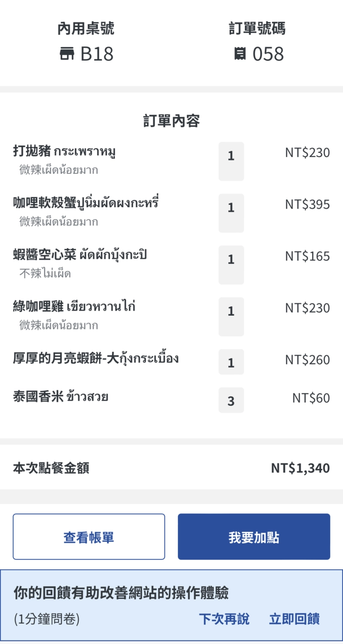Tap the 打拋豬 item name
The width and height of the screenshot is (343, 644).
point(64,152)
